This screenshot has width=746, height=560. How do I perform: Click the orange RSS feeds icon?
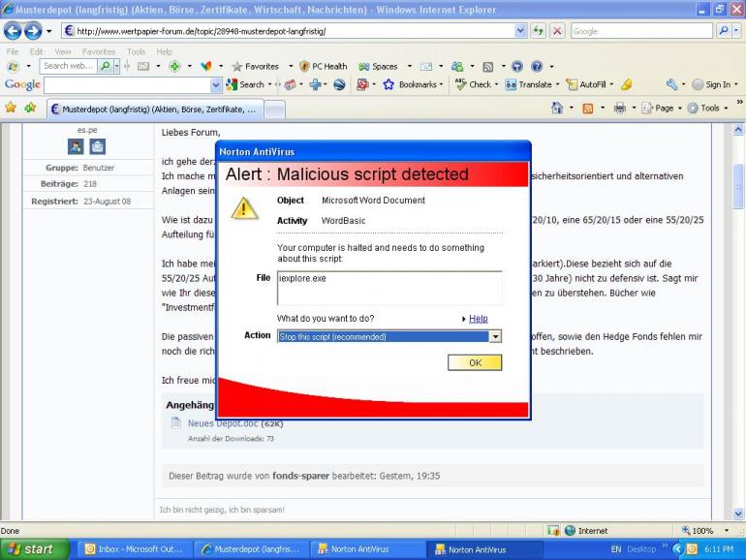[588, 109]
